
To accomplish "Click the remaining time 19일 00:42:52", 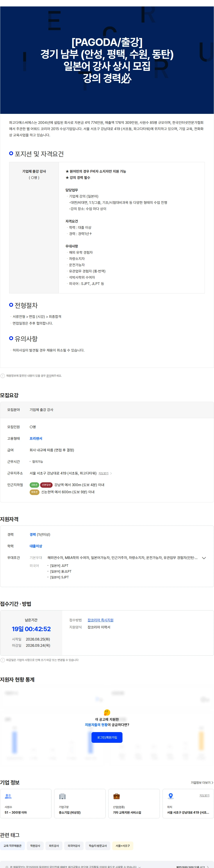I will click(31, 629).
